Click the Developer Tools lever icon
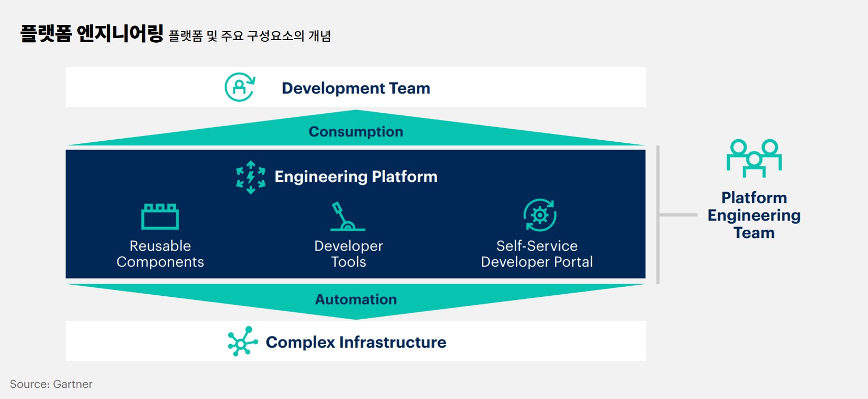 point(348,217)
